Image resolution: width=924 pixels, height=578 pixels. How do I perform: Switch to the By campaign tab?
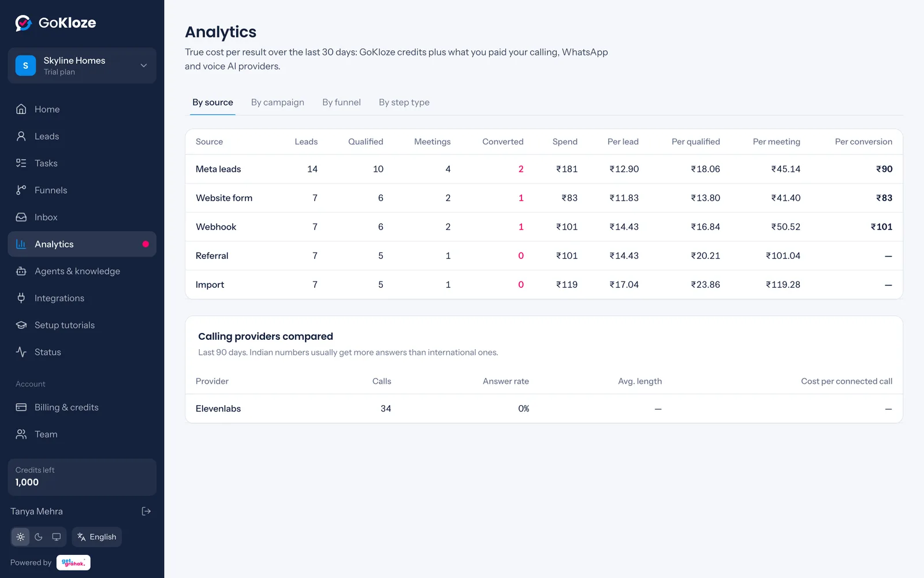coord(278,102)
